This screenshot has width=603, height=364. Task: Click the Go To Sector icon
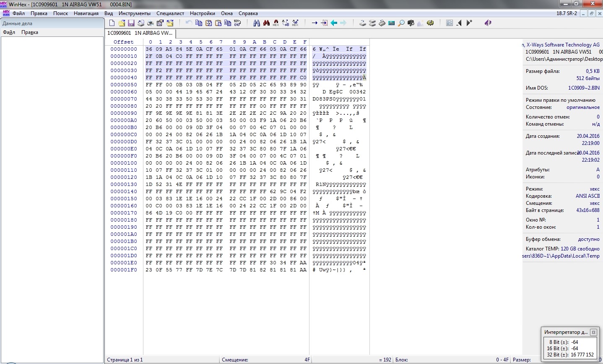[324, 23]
